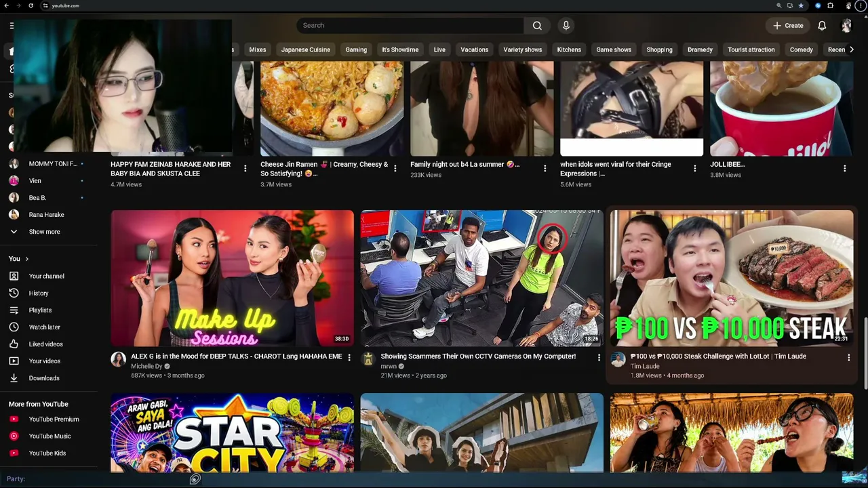Viewport: 868px width, 488px height.
Task: Click Michelle Dy channel avatar
Action: pos(119,359)
